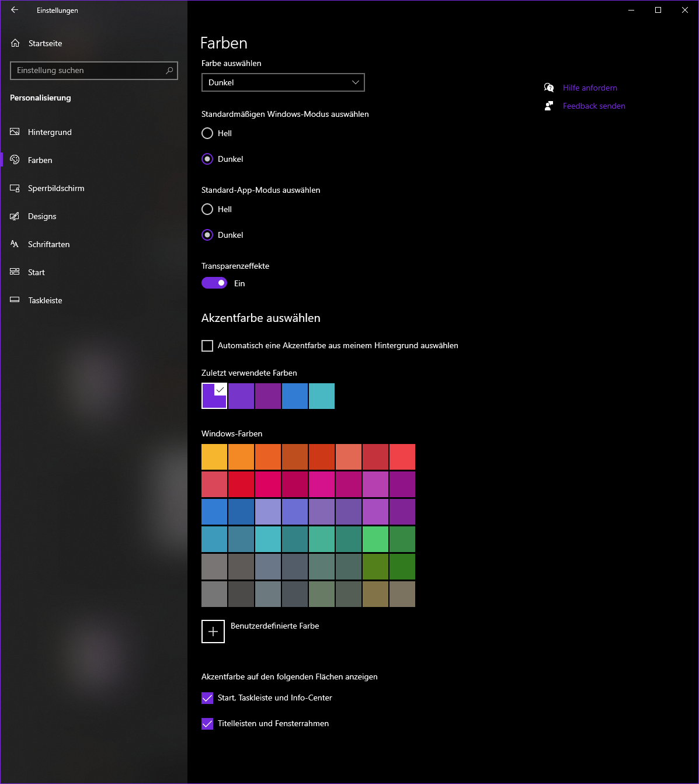
Task: Click the Hilfe anfordern link
Action: (590, 88)
